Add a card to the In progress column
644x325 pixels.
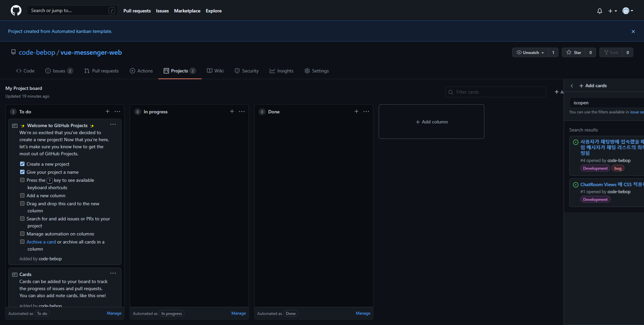point(232,111)
